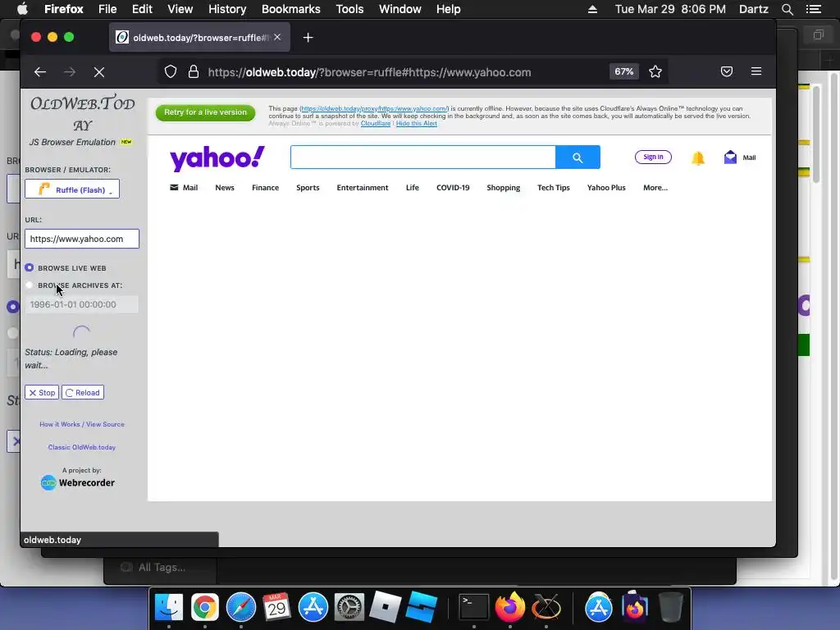Image resolution: width=840 pixels, height=630 pixels.
Task: Open Mail link in Yahoo nav bar
Action: pyautogui.click(x=184, y=188)
